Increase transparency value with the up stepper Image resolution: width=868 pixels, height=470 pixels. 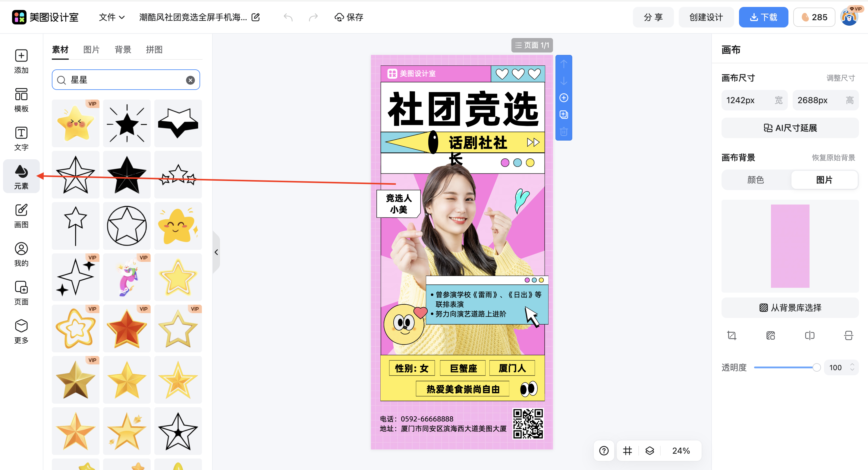click(853, 364)
